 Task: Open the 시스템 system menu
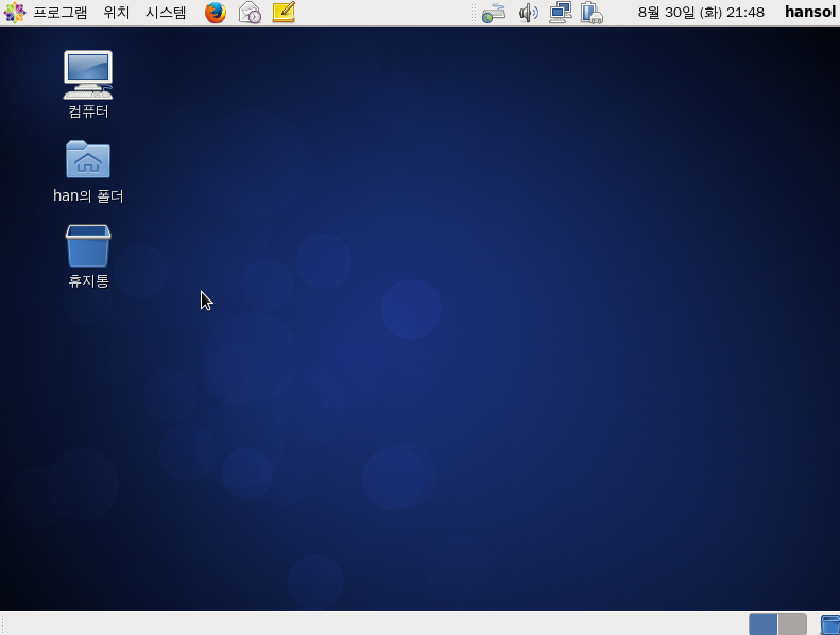coord(166,12)
